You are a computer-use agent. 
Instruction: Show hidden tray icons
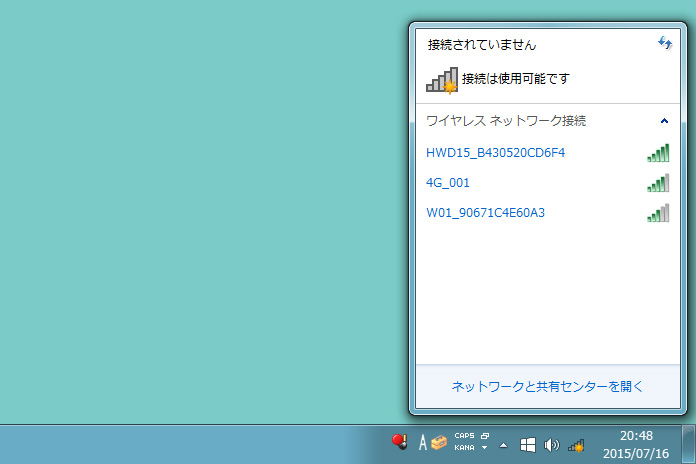click(x=503, y=445)
